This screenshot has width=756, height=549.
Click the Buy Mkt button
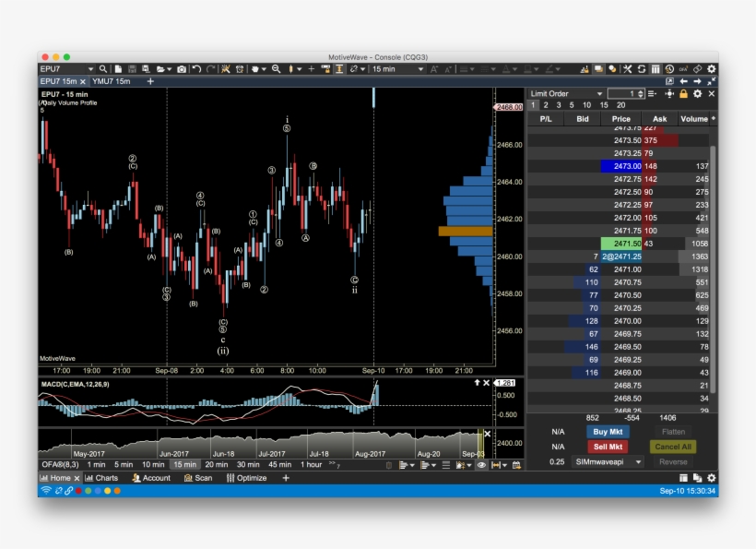[x=608, y=431]
